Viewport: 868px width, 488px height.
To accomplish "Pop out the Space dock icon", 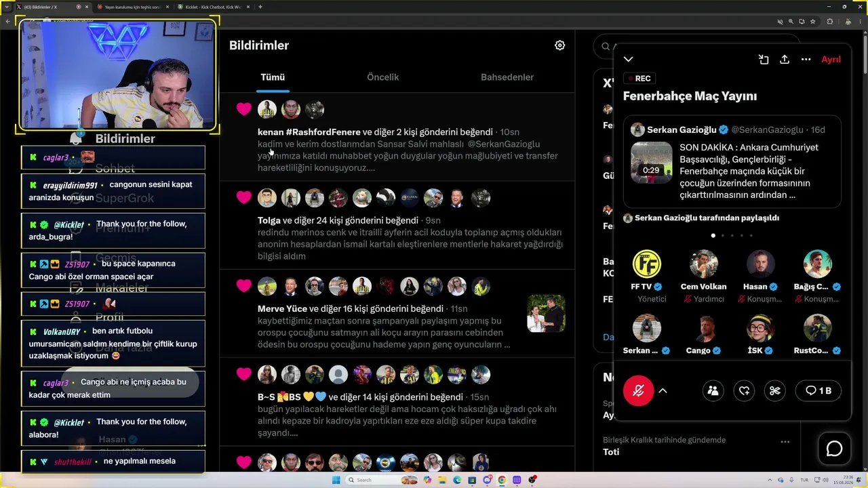I will [764, 60].
